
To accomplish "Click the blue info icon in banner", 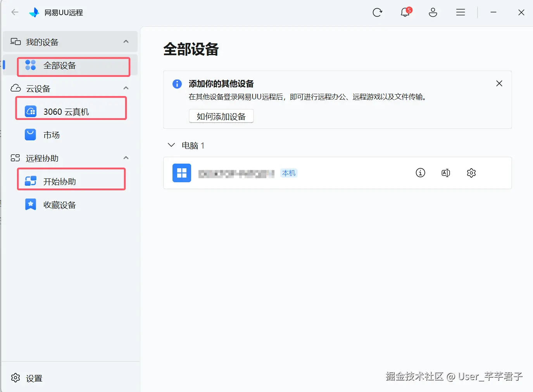I will (177, 84).
